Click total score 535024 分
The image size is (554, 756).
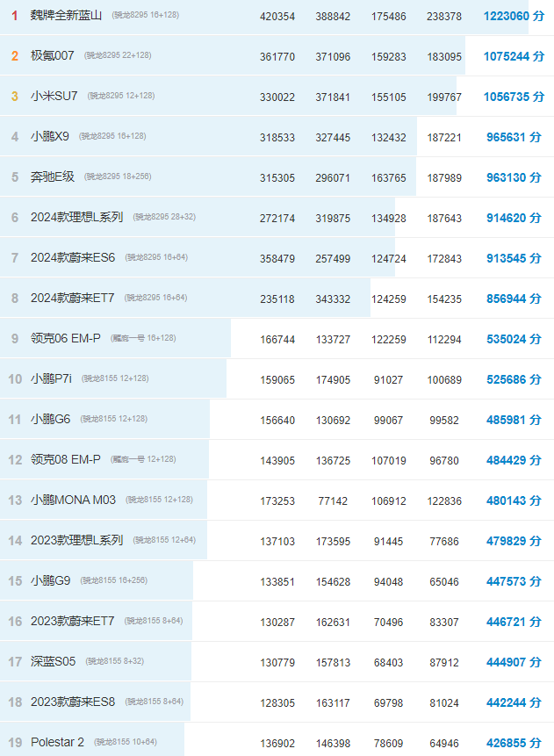coord(514,340)
